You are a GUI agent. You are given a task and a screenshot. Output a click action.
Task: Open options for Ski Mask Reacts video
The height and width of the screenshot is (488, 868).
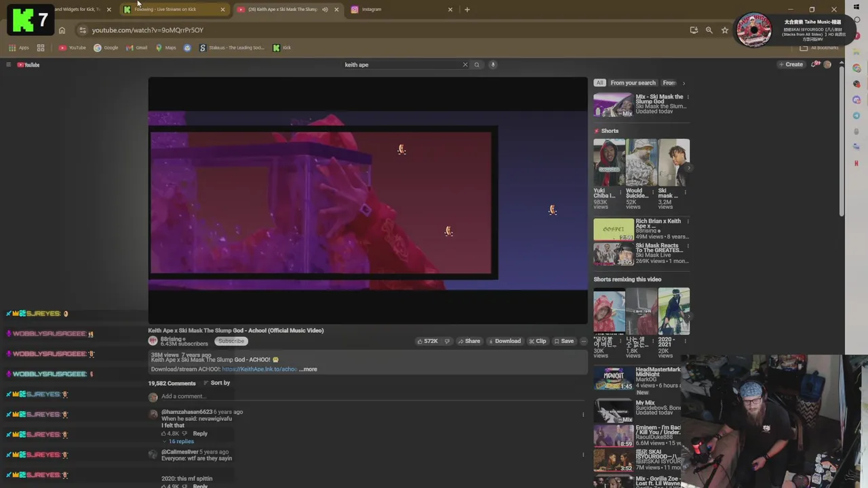688,246
